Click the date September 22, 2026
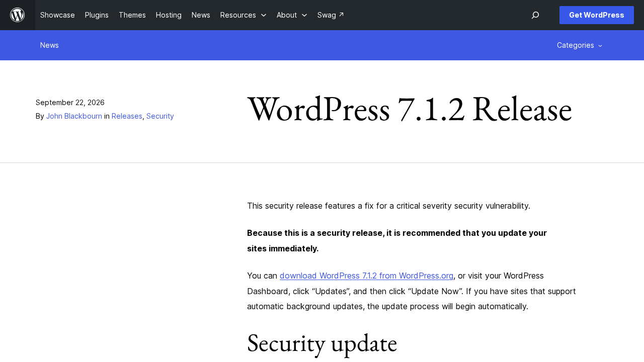This screenshot has width=644, height=362. [70, 103]
